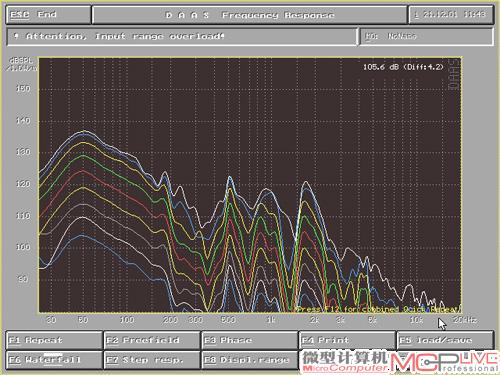Choose F2 Freefield
Viewport: 500px width, 375px height.
152,340
